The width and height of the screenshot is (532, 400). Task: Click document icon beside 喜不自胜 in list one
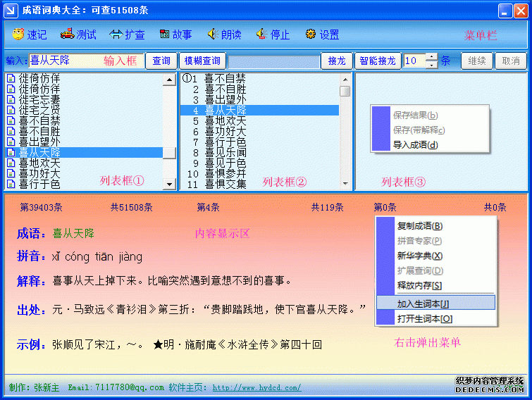(11, 131)
